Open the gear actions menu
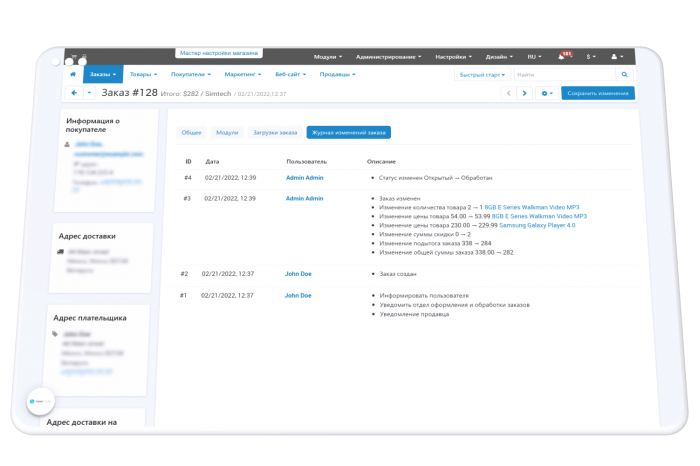The height and width of the screenshot is (466, 700). pyautogui.click(x=547, y=93)
